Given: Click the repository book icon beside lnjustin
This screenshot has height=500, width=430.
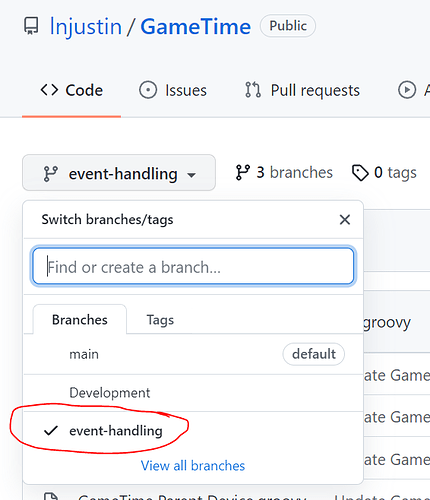Looking at the screenshot, I should tap(32, 26).
